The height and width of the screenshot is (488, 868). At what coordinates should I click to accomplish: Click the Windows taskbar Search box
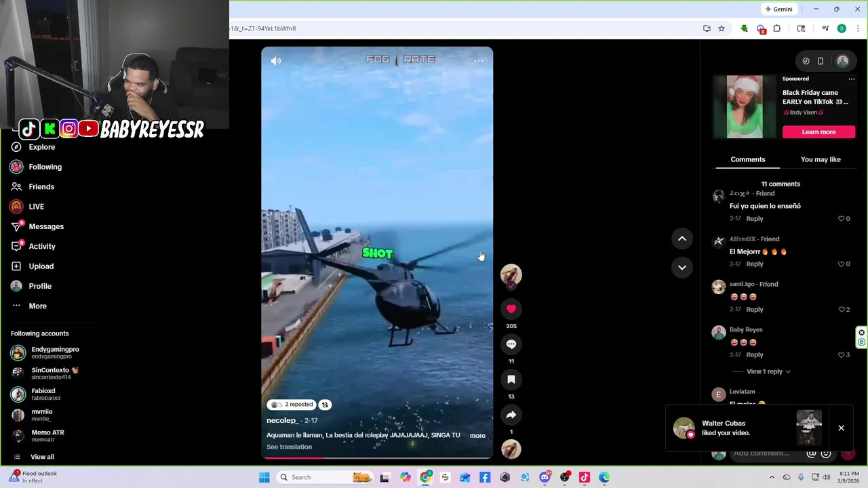point(325,477)
